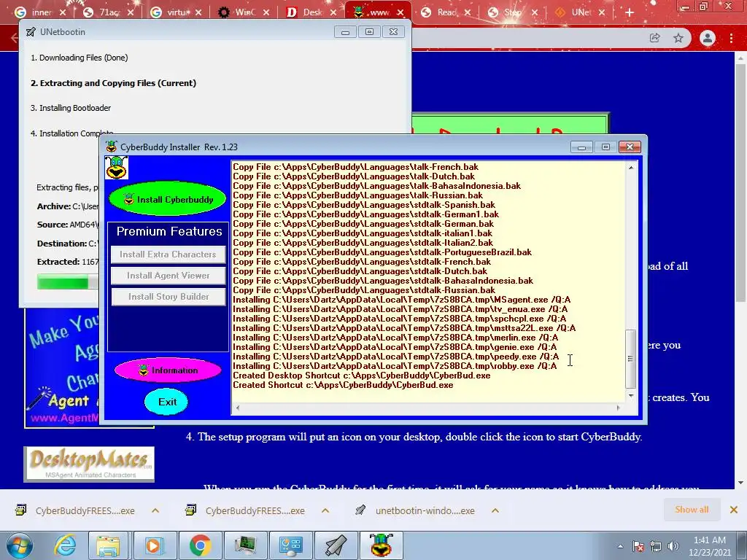Click installer log horizontal scroll right arrow
The image size is (747, 560).
[619, 408]
